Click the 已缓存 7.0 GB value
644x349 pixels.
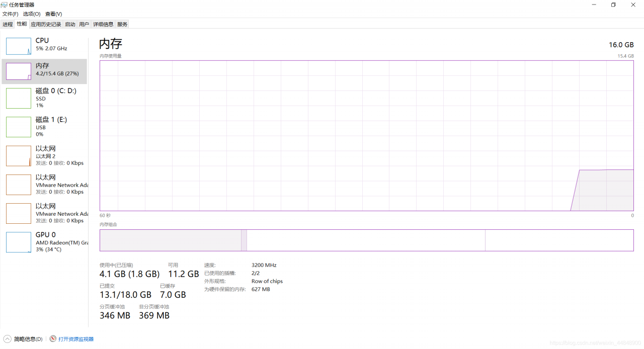click(173, 295)
